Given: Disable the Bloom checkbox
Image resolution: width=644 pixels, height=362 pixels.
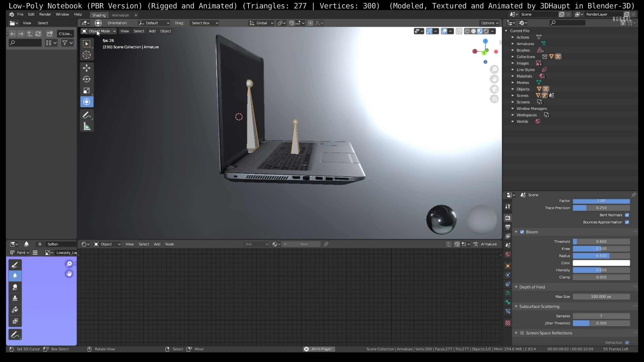Looking at the screenshot, I should point(522,232).
